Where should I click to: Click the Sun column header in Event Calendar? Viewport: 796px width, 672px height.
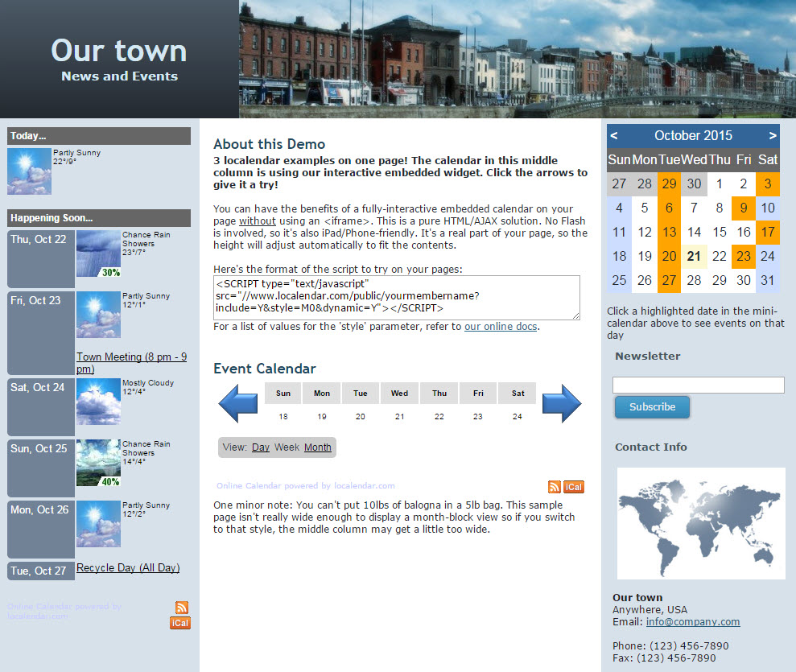click(283, 394)
